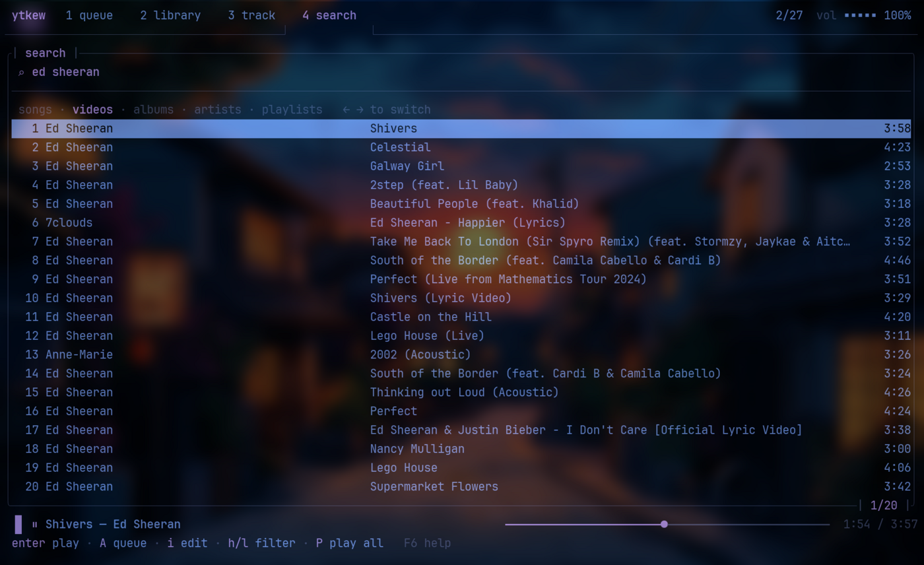Open F6 help
Screen dimensions: 924x565
click(427, 543)
